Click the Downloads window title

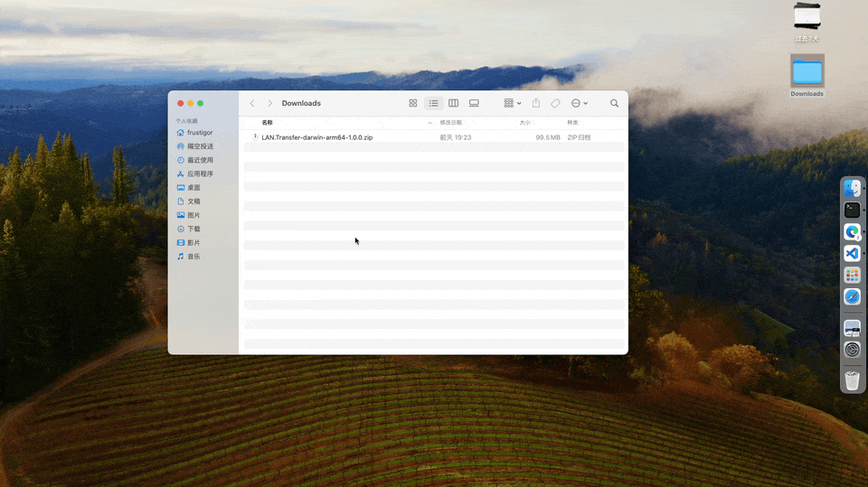click(301, 104)
